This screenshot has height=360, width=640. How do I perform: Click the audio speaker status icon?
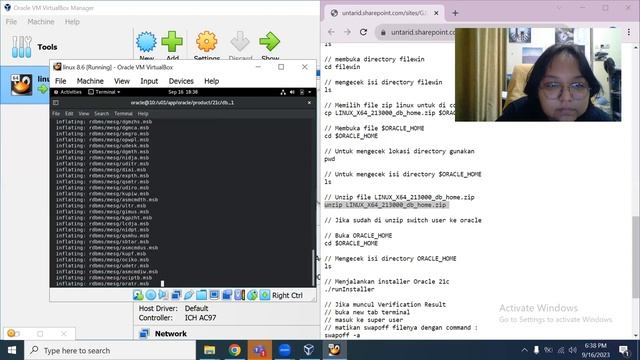[x=163, y=295]
